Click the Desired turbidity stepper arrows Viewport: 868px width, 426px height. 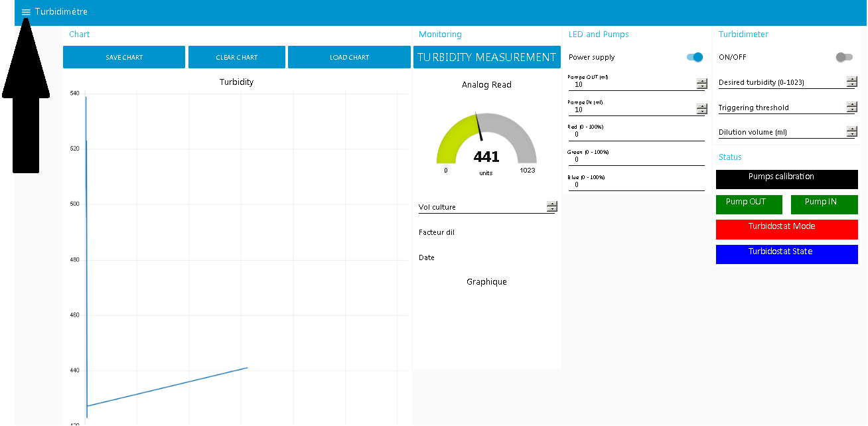tap(851, 82)
